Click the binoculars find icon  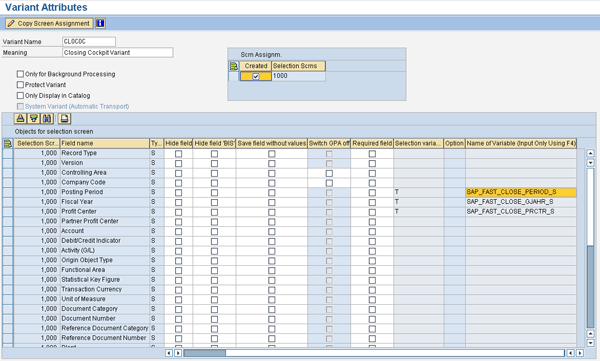[47, 119]
